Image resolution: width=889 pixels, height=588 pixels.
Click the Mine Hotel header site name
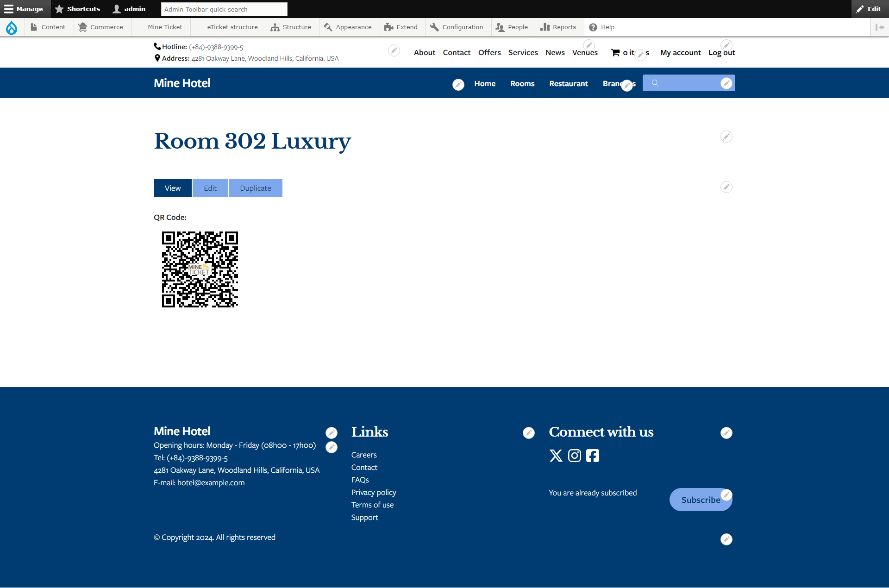click(x=182, y=83)
